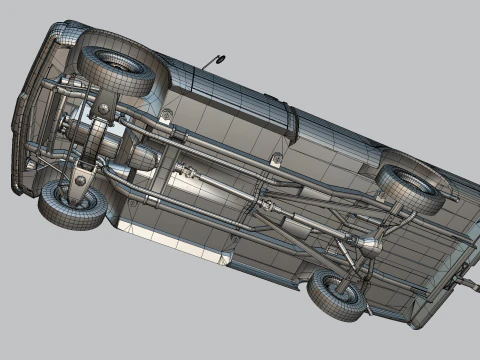
Task: Select the upper front wheel tire
Action: [117, 71]
